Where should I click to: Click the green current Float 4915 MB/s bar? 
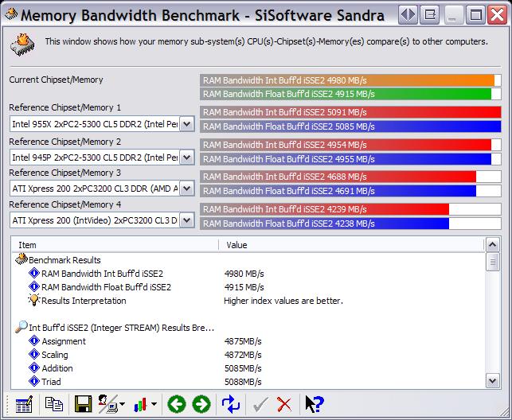coord(350,94)
